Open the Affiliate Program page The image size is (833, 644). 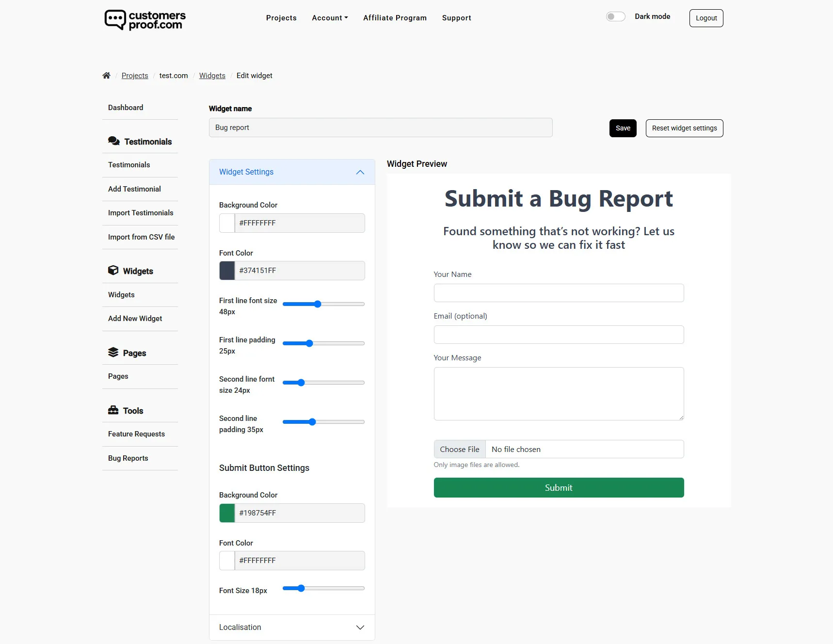(x=395, y=18)
